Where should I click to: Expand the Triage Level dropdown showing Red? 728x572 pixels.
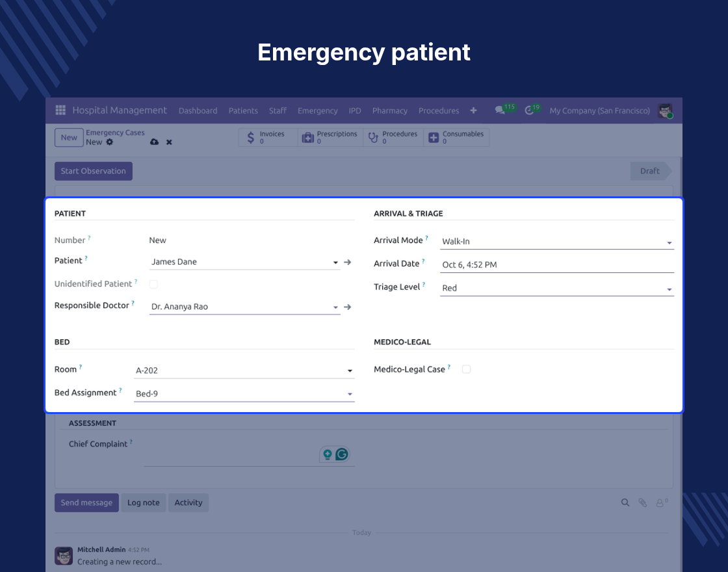[669, 289]
